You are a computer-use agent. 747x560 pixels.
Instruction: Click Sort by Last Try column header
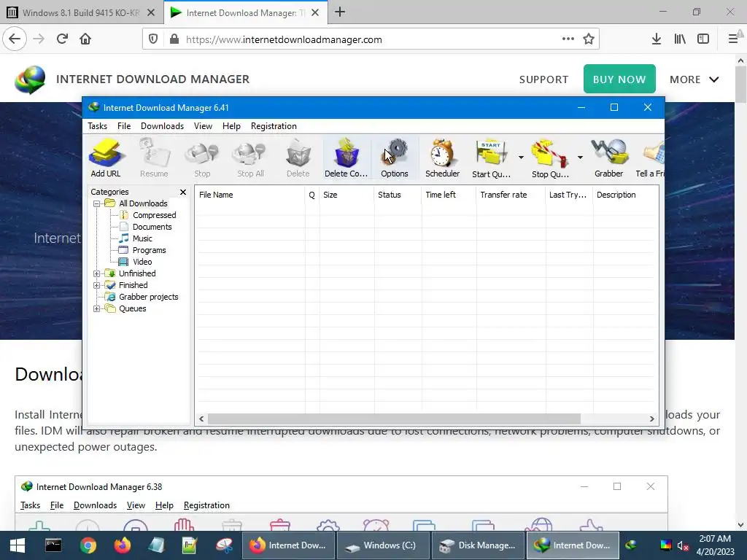[x=569, y=195]
